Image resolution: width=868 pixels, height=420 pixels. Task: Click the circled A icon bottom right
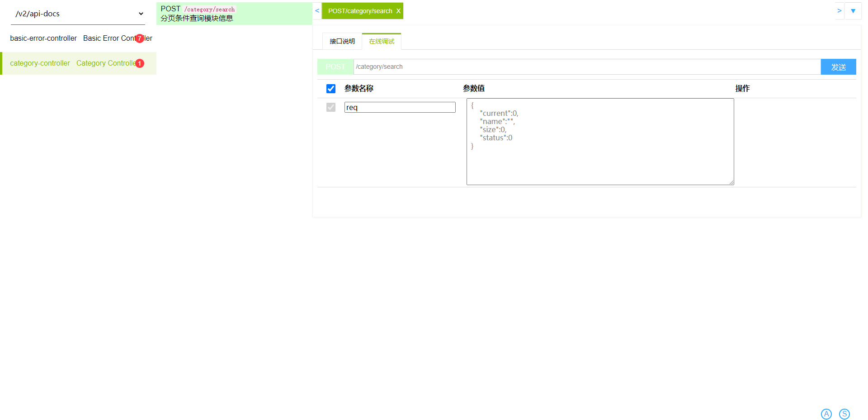(826, 414)
